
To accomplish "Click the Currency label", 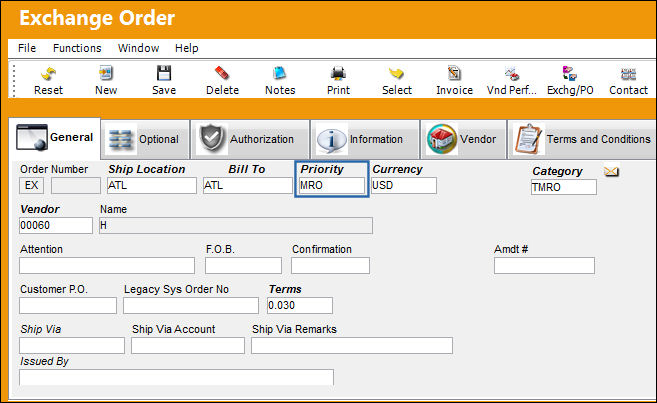I will pos(397,169).
